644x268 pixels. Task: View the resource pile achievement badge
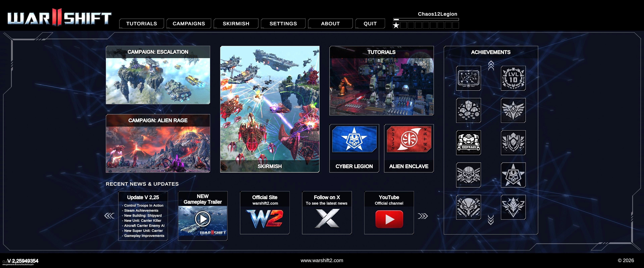click(x=469, y=110)
